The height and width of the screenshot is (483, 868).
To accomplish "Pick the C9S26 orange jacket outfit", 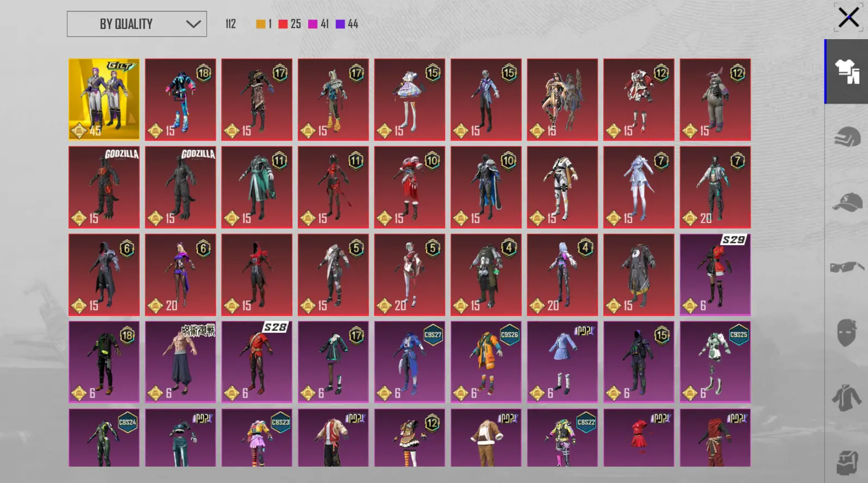I will (x=486, y=362).
